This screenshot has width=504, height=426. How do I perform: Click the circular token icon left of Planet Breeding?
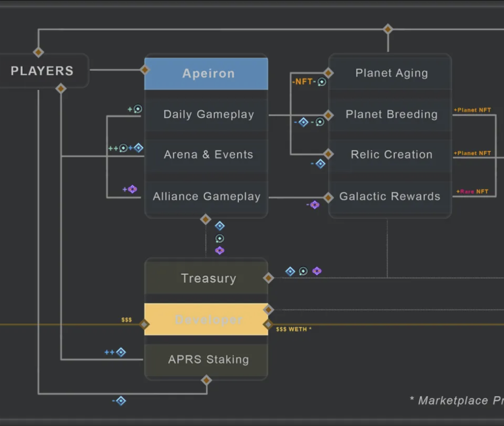pos(320,122)
